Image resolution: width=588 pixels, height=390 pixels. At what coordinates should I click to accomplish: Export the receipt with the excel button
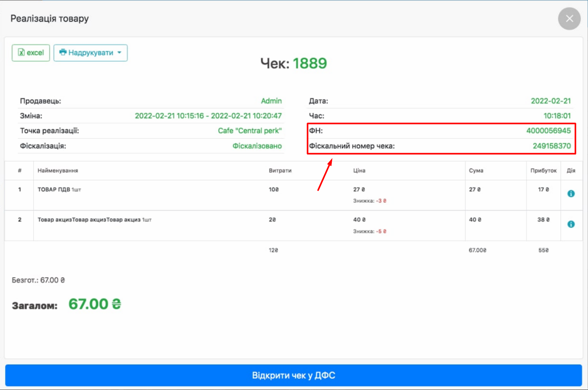coord(31,53)
